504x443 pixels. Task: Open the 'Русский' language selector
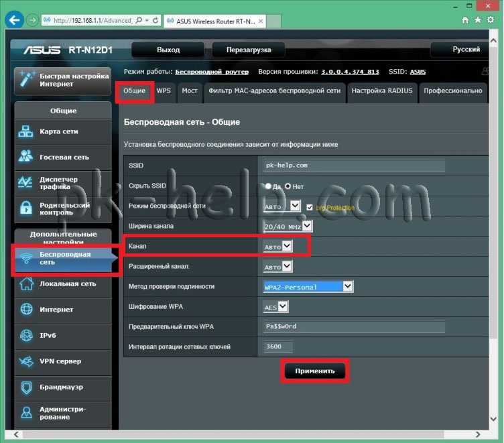pyautogui.click(x=460, y=49)
